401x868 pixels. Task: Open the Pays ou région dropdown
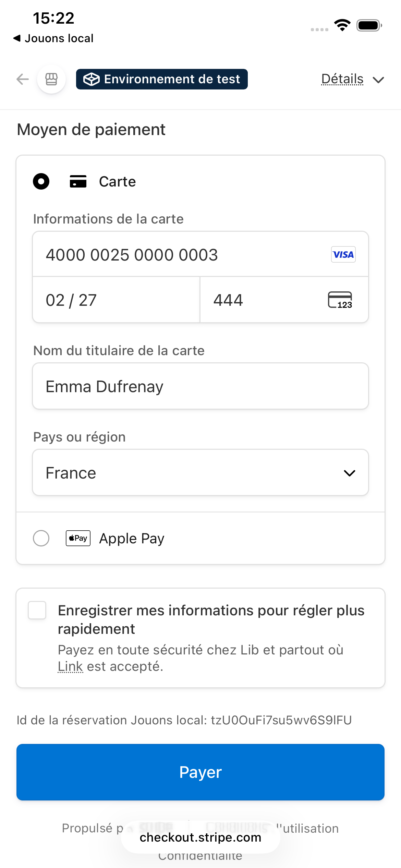tap(200, 473)
